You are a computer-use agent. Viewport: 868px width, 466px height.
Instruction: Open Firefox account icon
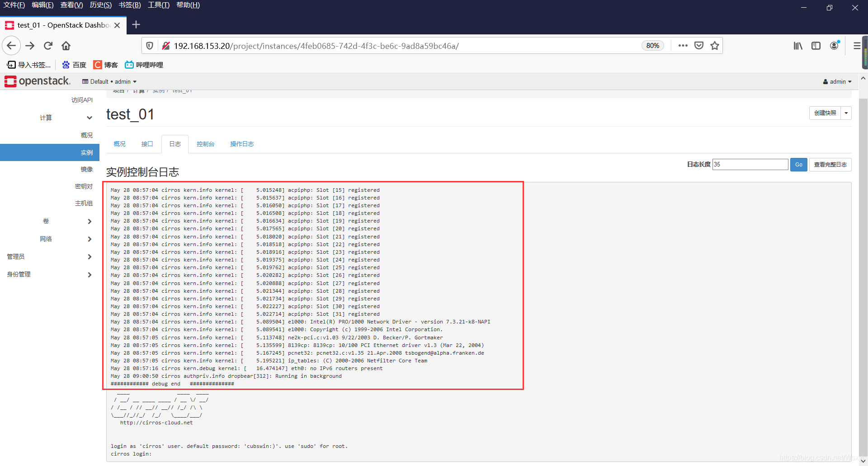(x=835, y=46)
